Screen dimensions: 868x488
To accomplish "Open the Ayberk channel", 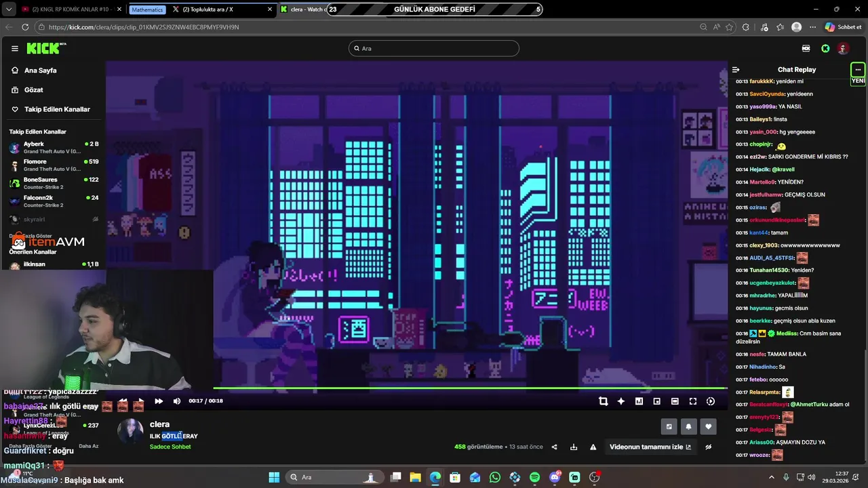I will tap(53, 147).
